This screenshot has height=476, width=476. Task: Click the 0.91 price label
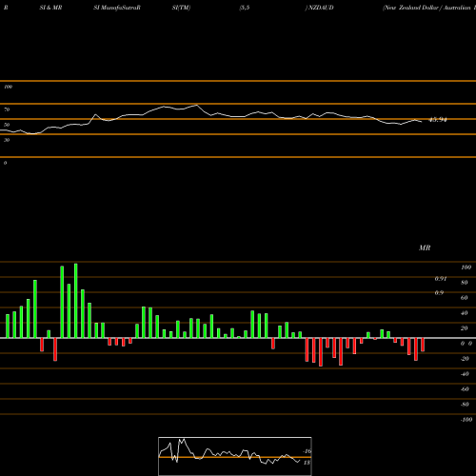tap(441, 279)
